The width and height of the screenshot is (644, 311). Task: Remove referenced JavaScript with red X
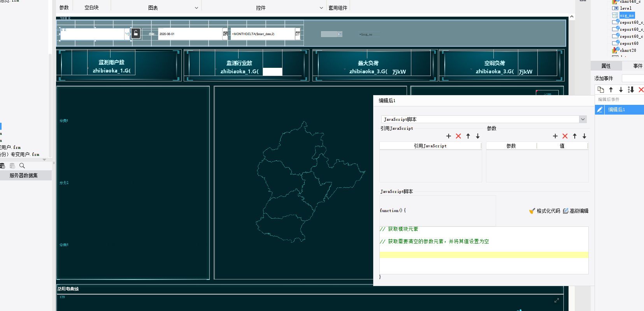[x=458, y=136]
